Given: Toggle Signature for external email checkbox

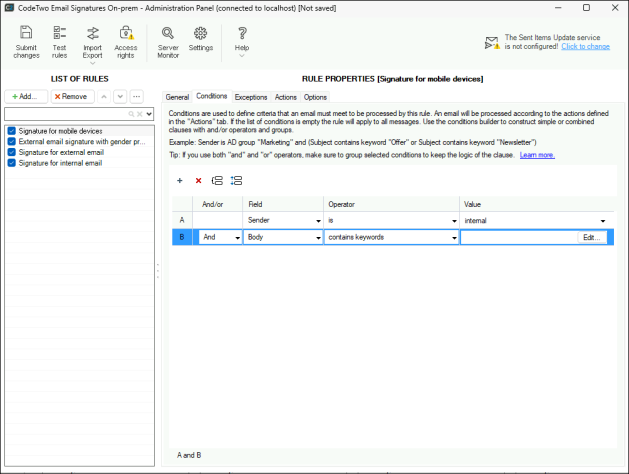Looking at the screenshot, I should click(12, 152).
